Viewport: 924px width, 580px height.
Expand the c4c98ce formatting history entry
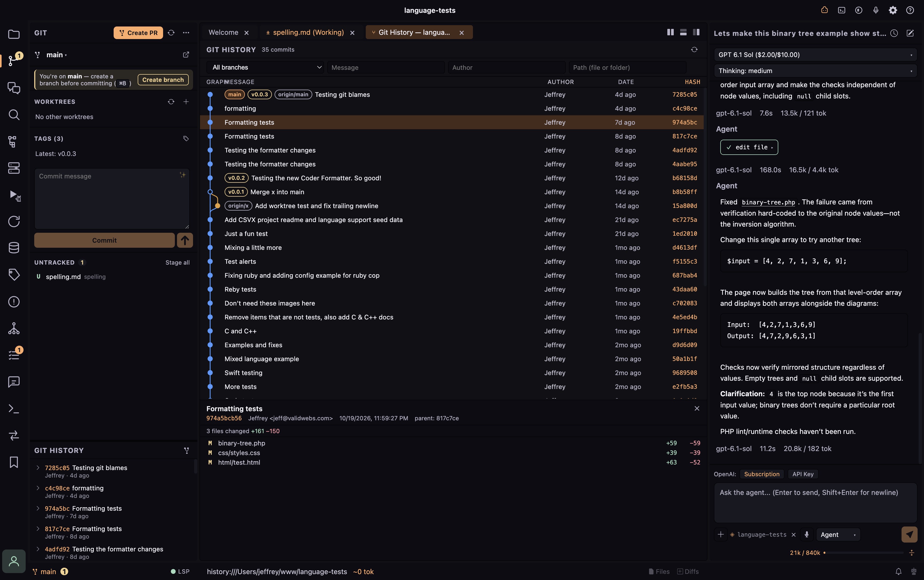[x=38, y=488]
